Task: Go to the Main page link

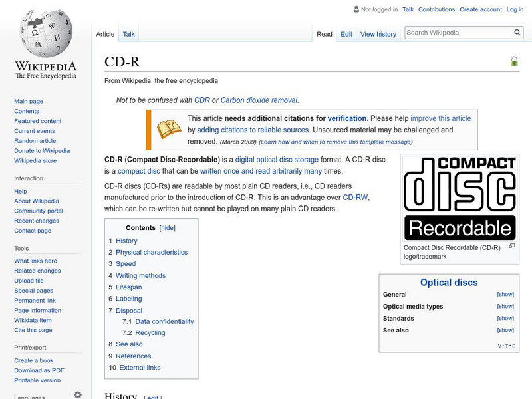Action: point(29,101)
